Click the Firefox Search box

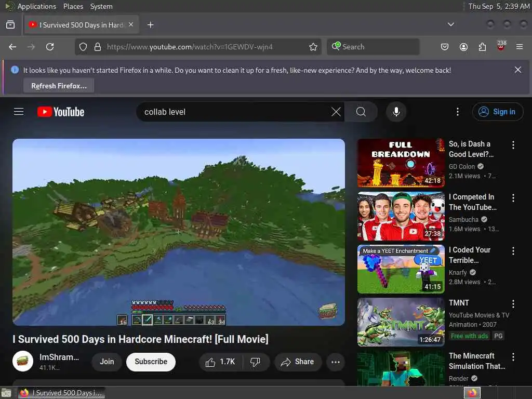click(x=373, y=47)
